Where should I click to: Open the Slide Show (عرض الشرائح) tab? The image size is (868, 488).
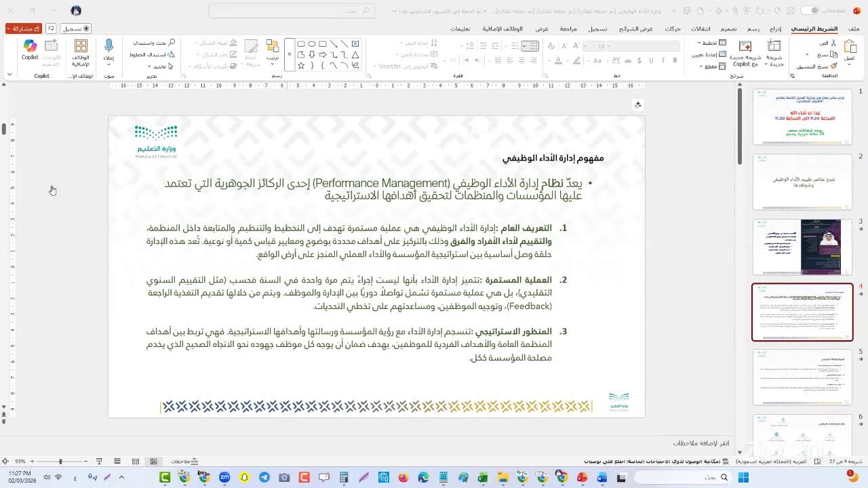[636, 28]
